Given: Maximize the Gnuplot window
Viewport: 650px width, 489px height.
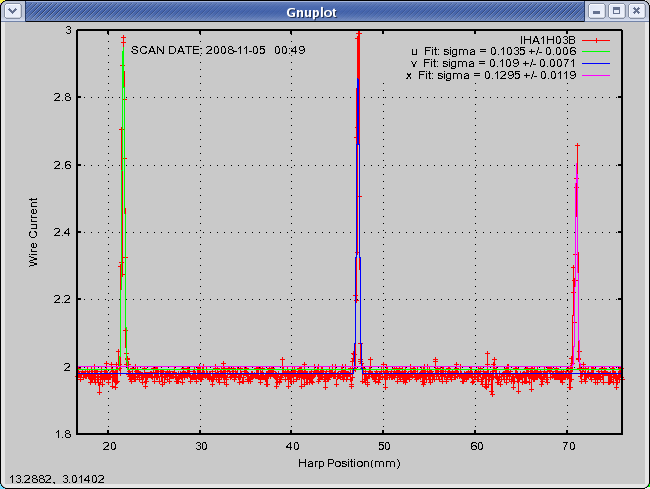Looking at the screenshot, I should pos(616,11).
